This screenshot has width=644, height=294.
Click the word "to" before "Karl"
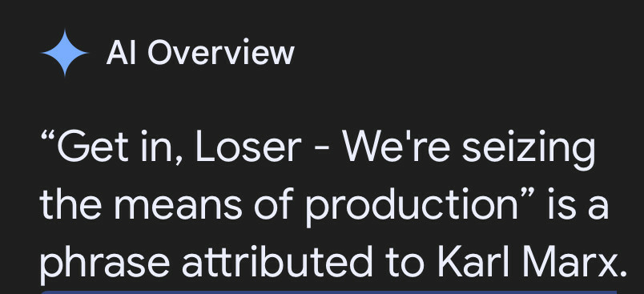[400, 264]
